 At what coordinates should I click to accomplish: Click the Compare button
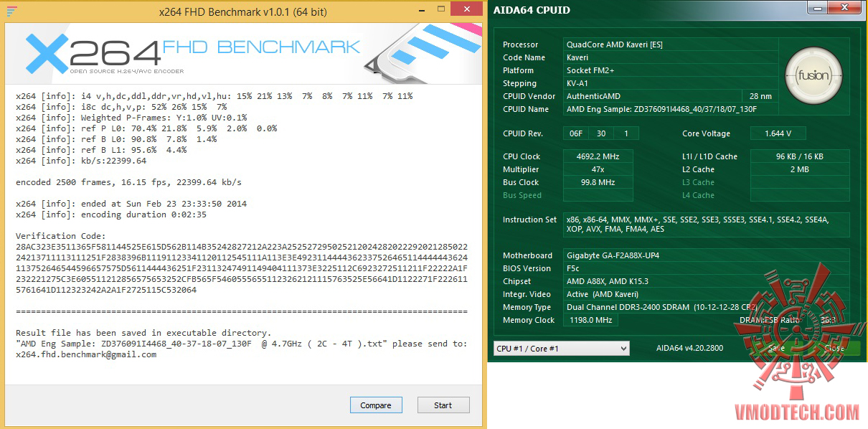pyautogui.click(x=376, y=405)
